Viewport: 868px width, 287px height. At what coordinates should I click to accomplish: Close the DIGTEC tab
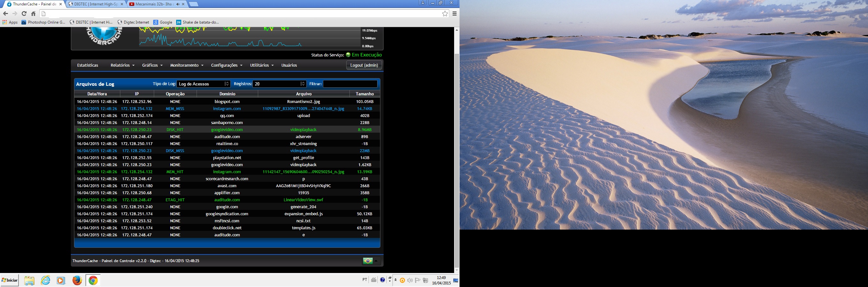(122, 4)
